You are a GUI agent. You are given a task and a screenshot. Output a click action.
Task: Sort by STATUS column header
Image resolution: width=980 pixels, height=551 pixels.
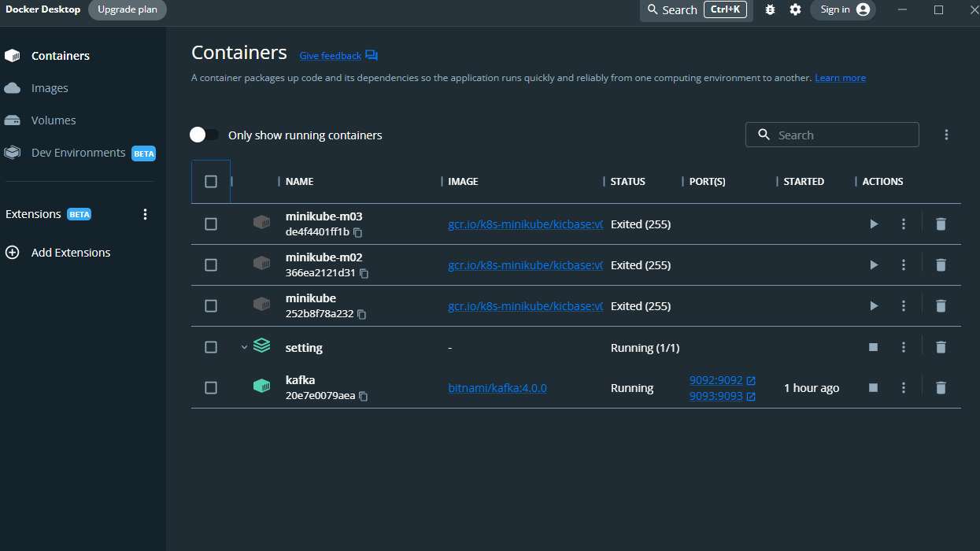click(x=628, y=182)
